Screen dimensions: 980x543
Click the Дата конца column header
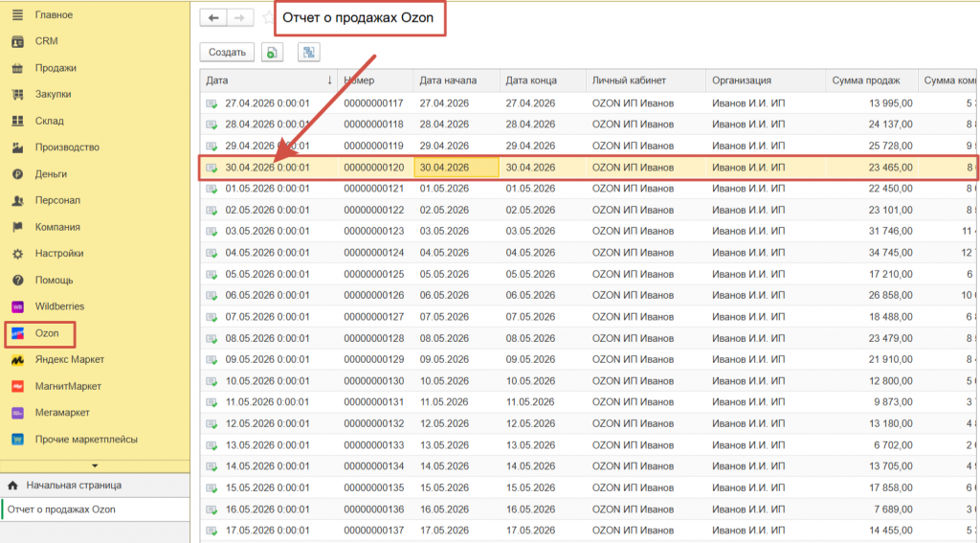pyautogui.click(x=543, y=80)
